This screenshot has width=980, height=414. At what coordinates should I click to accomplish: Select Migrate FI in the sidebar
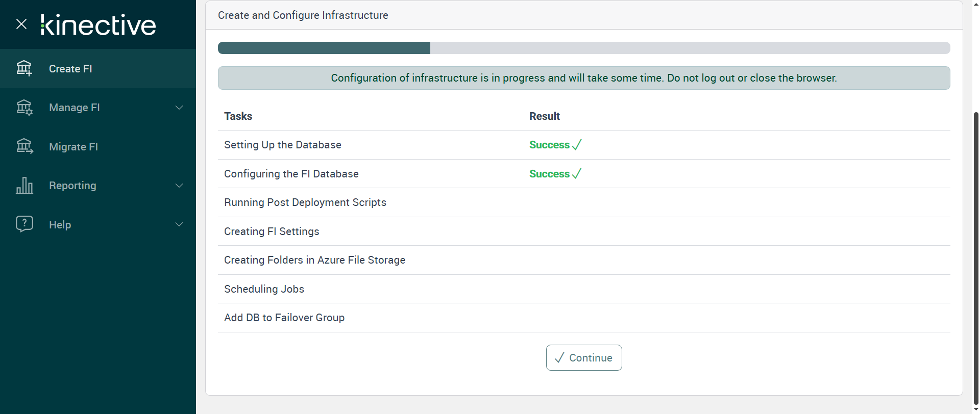(x=73, y=147)
